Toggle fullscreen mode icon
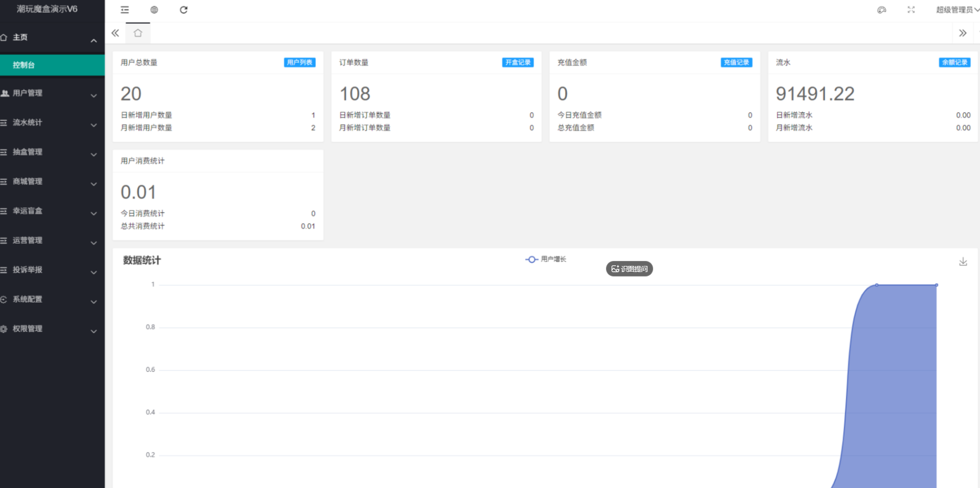The width and height of the screenshot is (980, 488). [x=911, y=10]
